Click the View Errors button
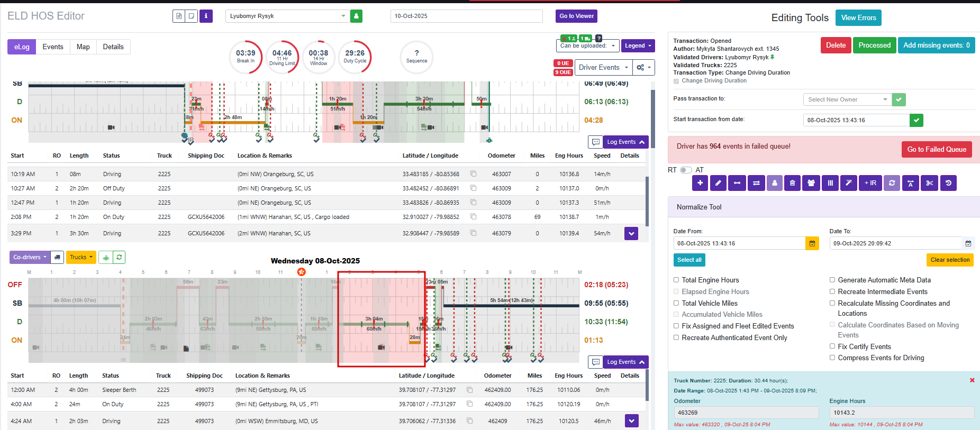The image size is (980, 430). 858,17
